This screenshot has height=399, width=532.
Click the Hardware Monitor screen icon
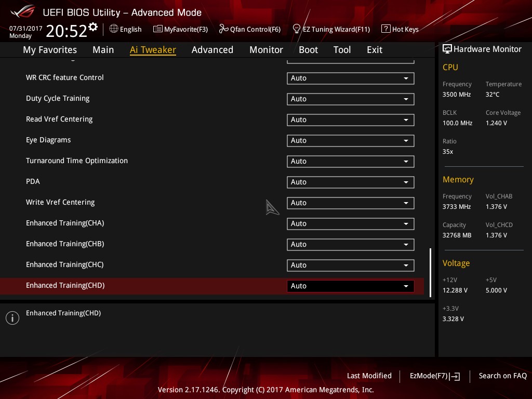pos(447,49)
